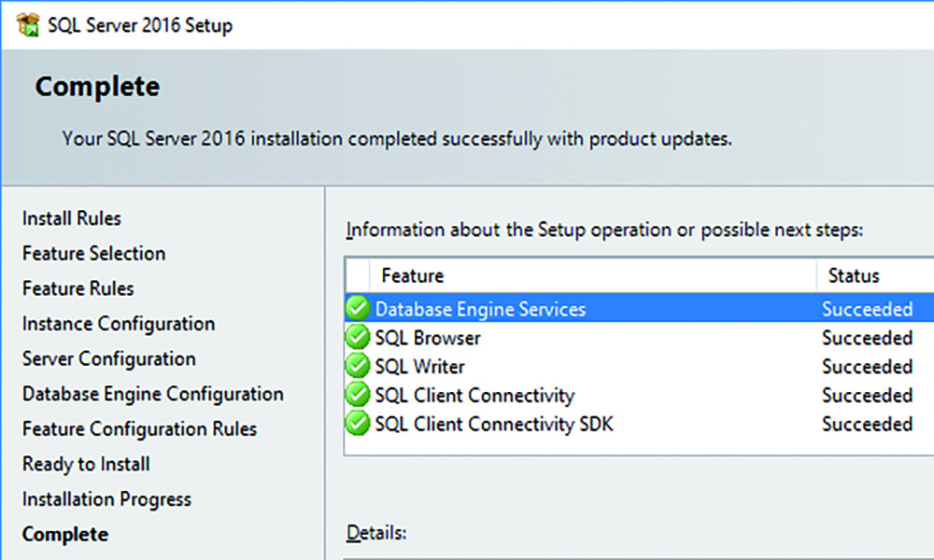934x560 pixels.
Task: Click Database Engine Configuration step in sidebar
Action: [x=153, y=395]
